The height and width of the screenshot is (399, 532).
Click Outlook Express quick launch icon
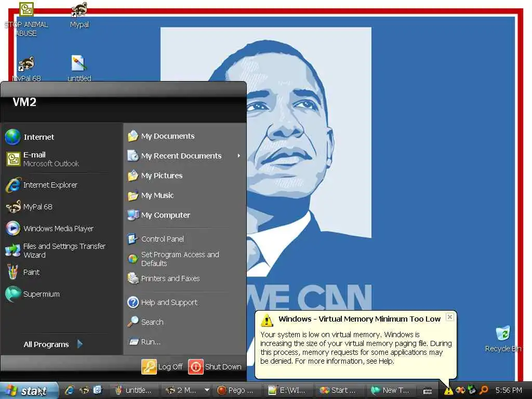click(x=98, y=391)
